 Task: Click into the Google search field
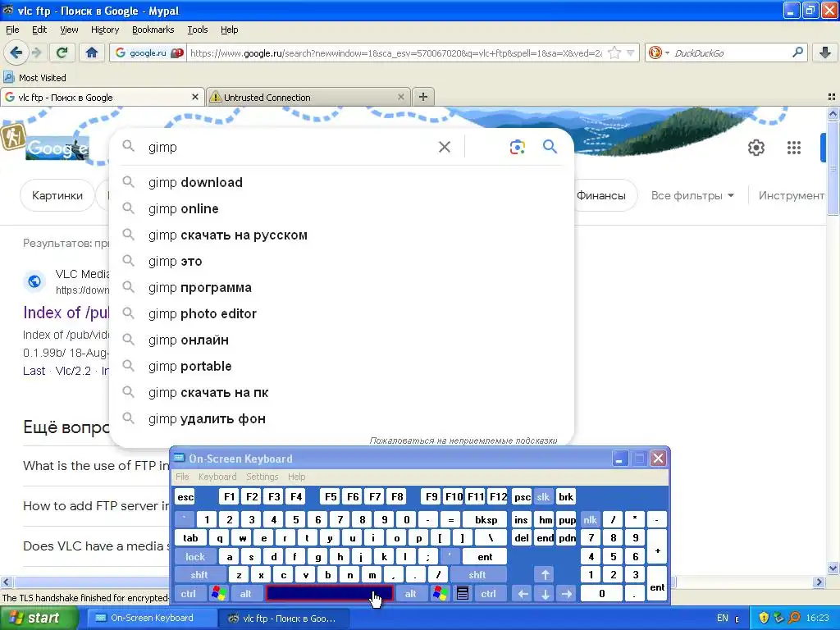290,147
